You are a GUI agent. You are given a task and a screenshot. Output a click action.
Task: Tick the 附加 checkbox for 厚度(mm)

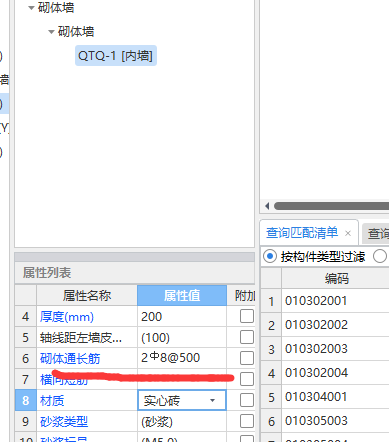[247, 316]
